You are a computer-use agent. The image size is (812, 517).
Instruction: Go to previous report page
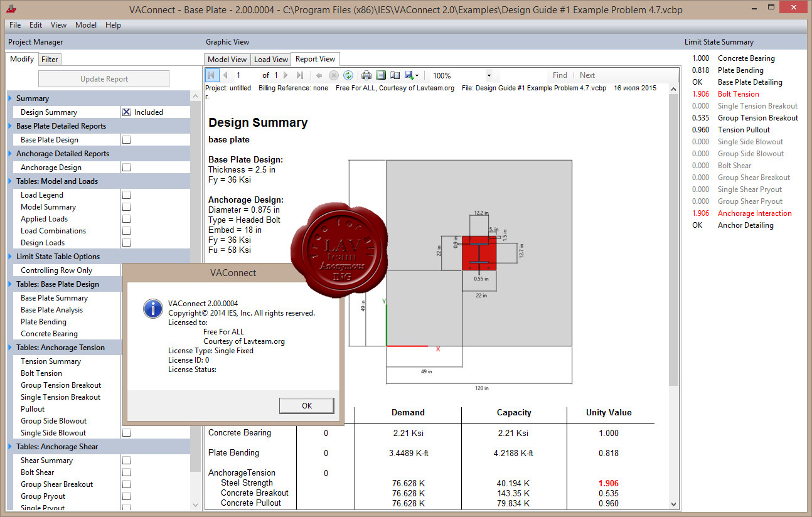tap(225, 75)
